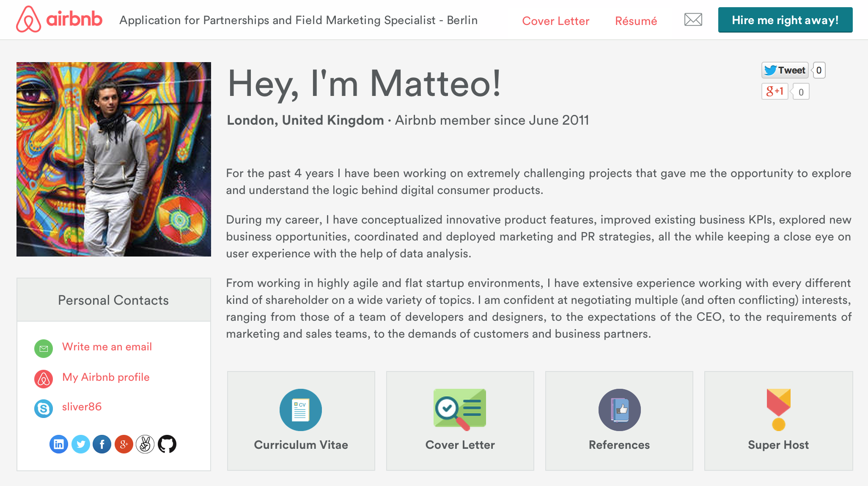This screenshot has height=486, width=868.
Task: Click the Personal Contacts panel header
Action: click(x=113, y=300)
